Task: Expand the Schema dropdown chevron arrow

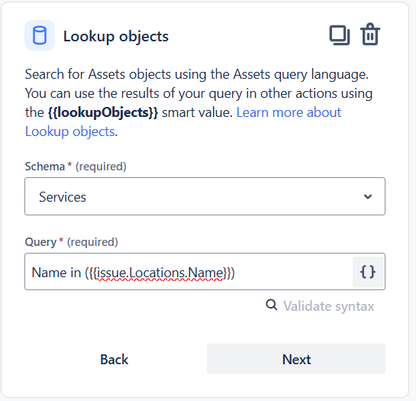Action: [368, 197]
